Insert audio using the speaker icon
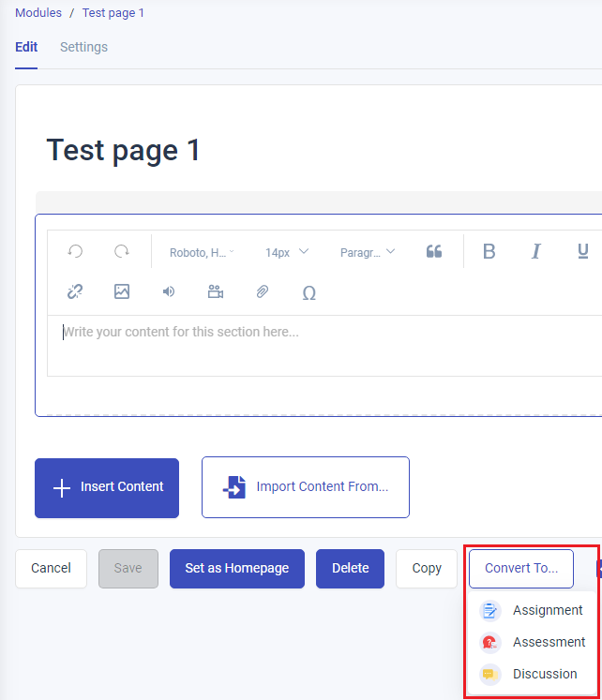The image size is (602, 700). 169,291
